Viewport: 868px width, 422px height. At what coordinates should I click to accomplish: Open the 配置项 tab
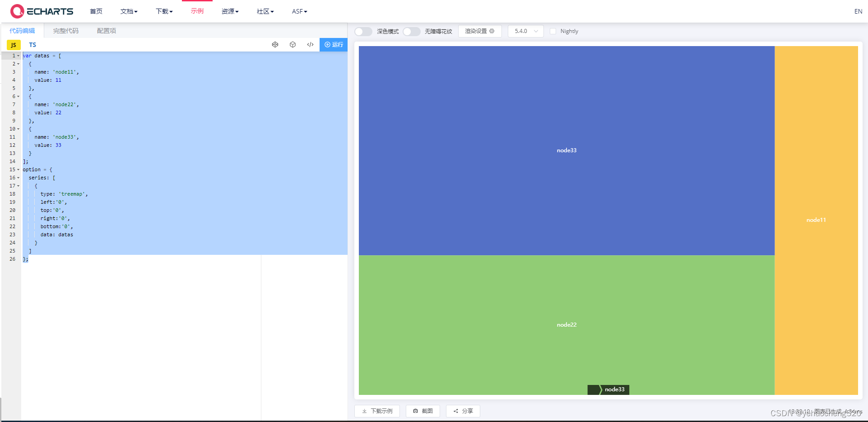pos(106,30)
